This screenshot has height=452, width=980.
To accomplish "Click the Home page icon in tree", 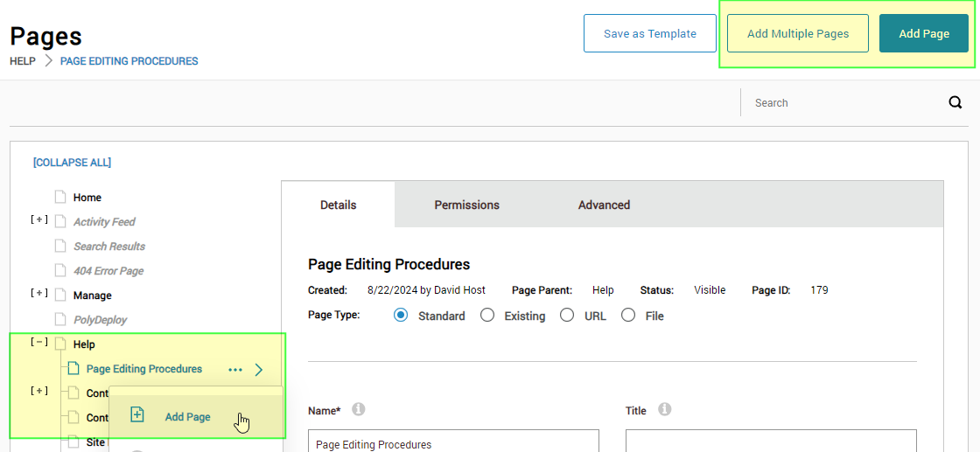I will pos(60,198).
